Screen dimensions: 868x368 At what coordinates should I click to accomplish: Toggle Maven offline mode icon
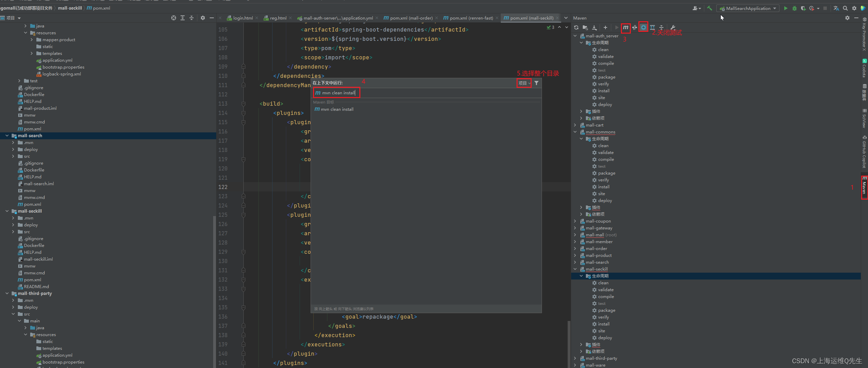(635, 27)
